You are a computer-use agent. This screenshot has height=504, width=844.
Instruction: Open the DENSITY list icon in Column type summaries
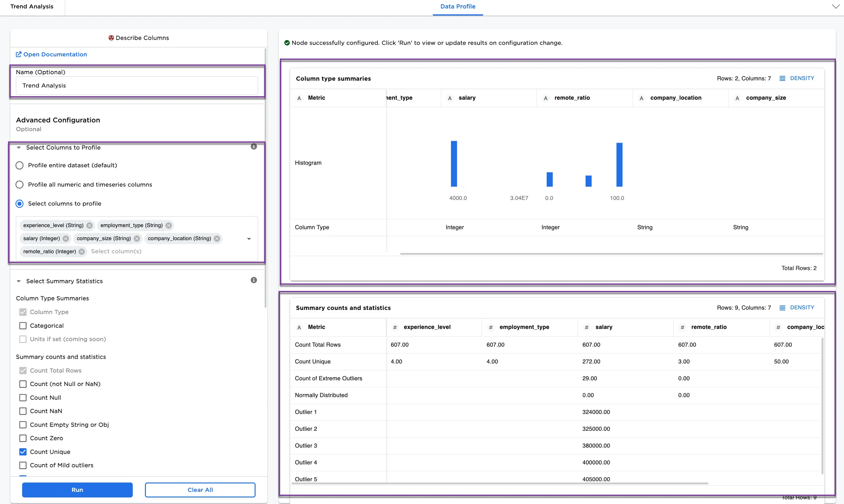[783, 78]
